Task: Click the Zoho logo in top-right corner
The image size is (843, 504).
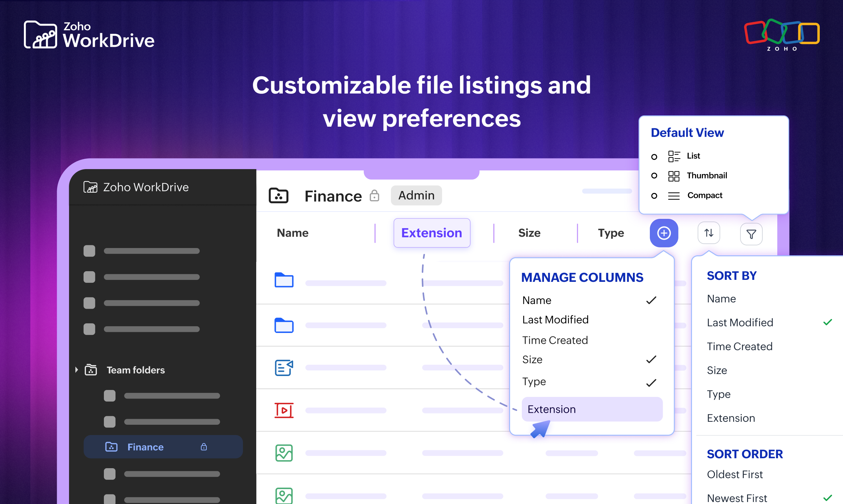Action: click(x=782, y=34)
